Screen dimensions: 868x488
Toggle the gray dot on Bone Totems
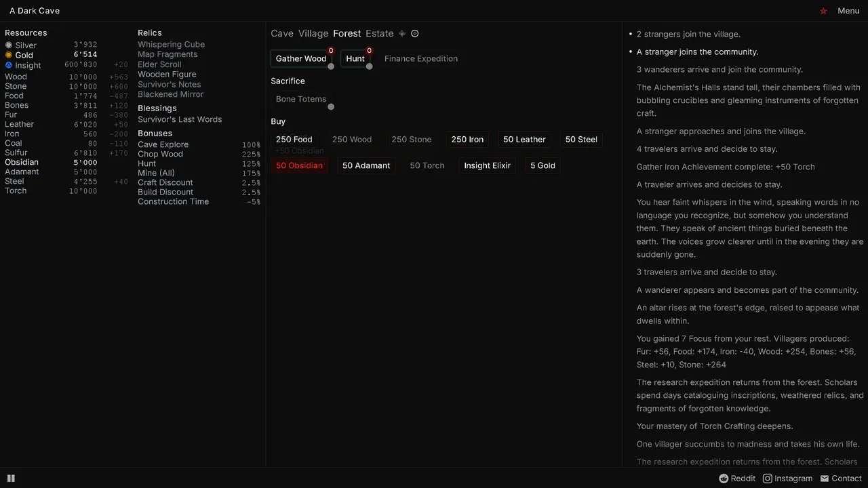click(331, 106)
